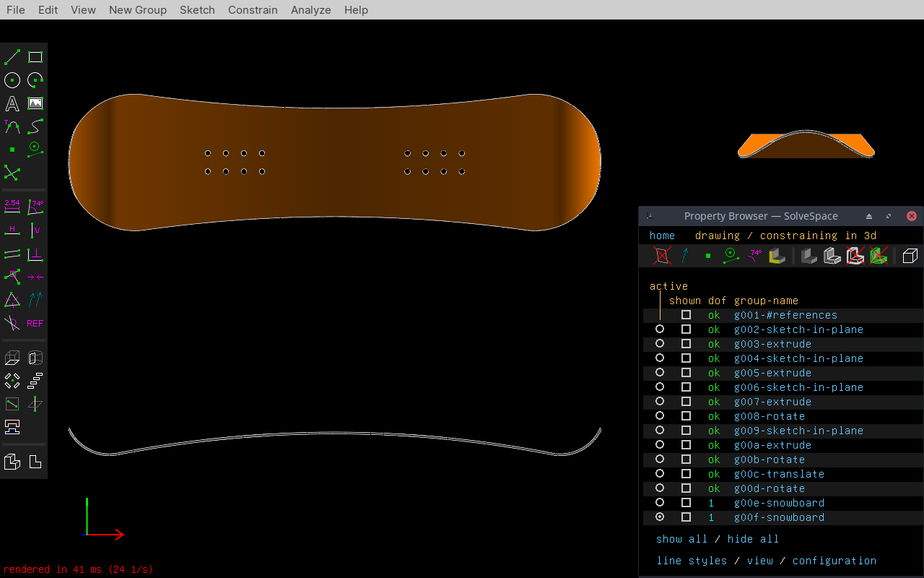The height and width of the screenshot is (578, 924).
Task: Open the New Group menu
Action: coord(137,10)
